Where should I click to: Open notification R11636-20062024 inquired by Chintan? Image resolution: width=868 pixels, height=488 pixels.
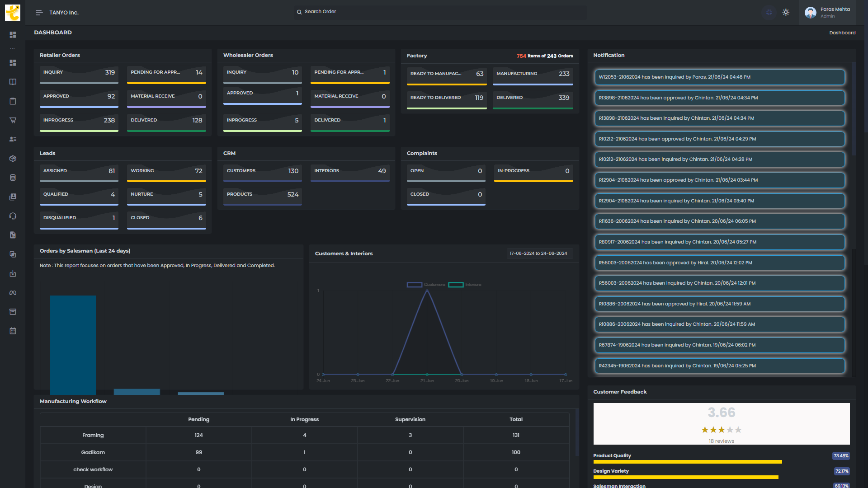[x=720, y=221]
